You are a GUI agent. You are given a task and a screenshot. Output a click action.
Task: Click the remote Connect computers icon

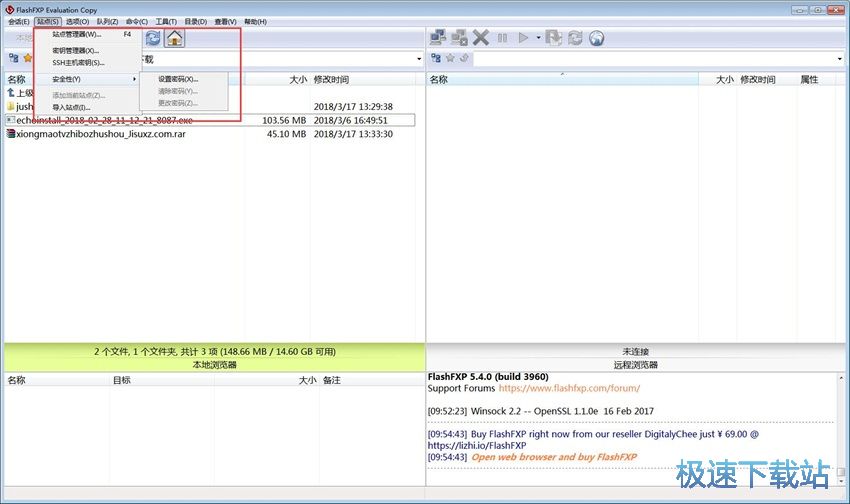438,37
